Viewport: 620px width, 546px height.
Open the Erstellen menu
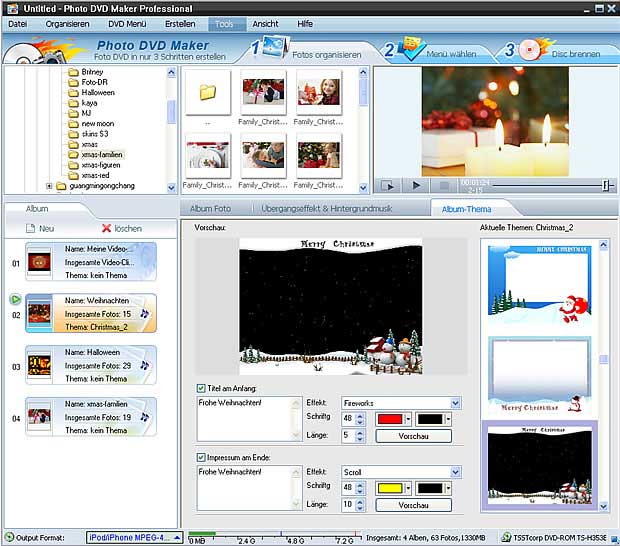point(180,24)
